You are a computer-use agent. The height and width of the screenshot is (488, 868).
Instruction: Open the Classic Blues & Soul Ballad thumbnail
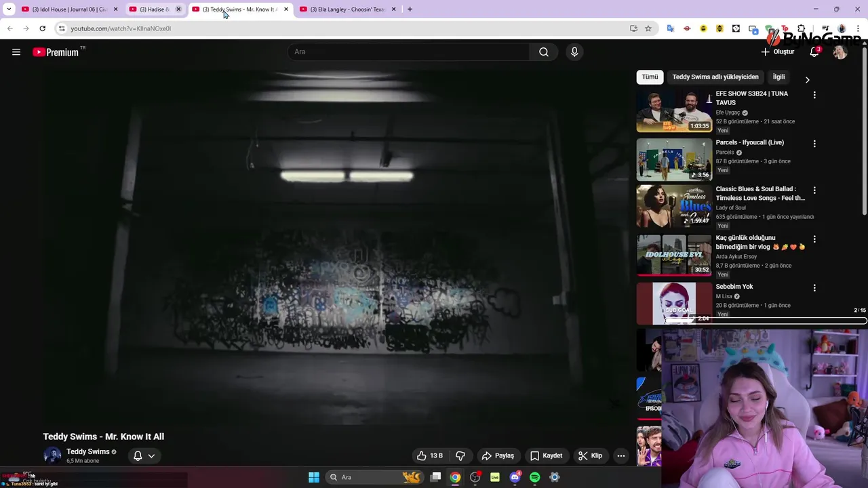point(674,207)
